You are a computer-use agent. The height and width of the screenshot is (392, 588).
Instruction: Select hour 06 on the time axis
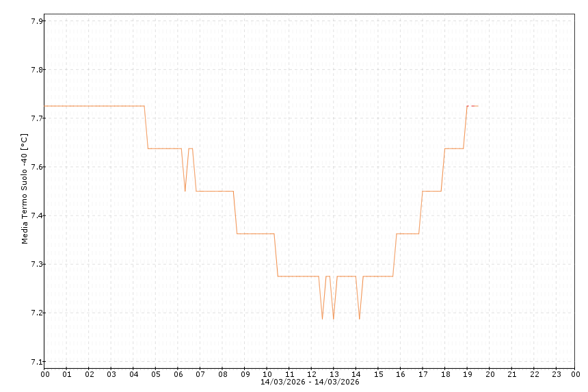[x=178, y=374]
